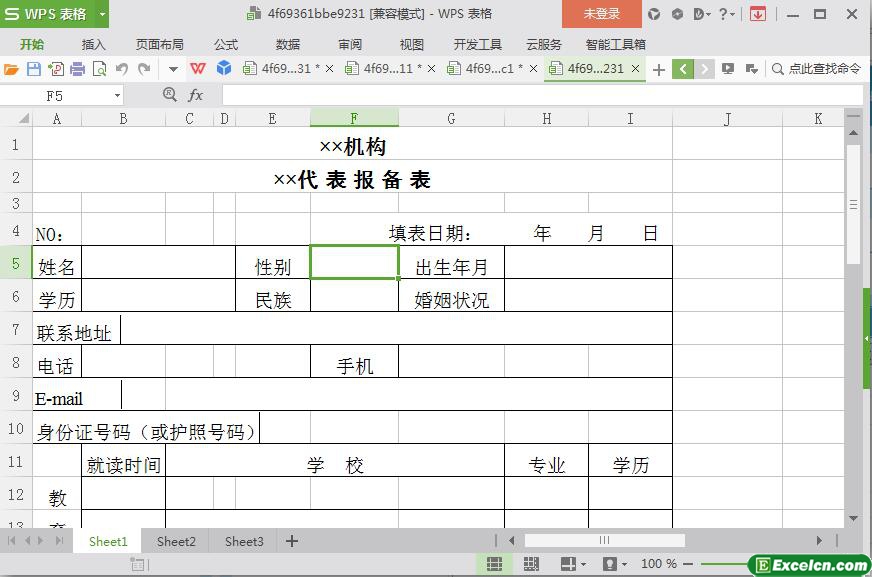Switch to Sheet3 tab
The width and height of the screenshot is (872, 577).
244,541
